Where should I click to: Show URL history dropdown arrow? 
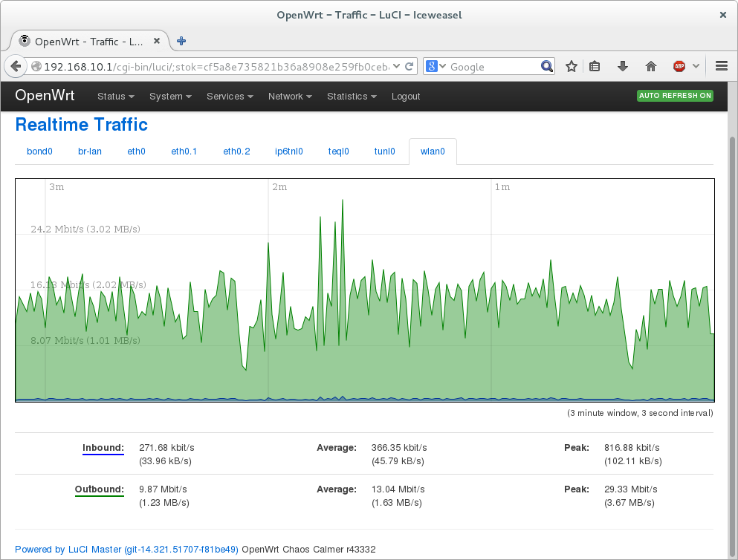397,66
